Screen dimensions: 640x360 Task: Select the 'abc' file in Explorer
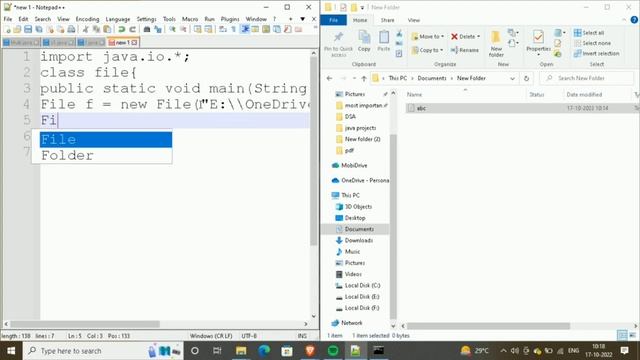tap(522, 108)
